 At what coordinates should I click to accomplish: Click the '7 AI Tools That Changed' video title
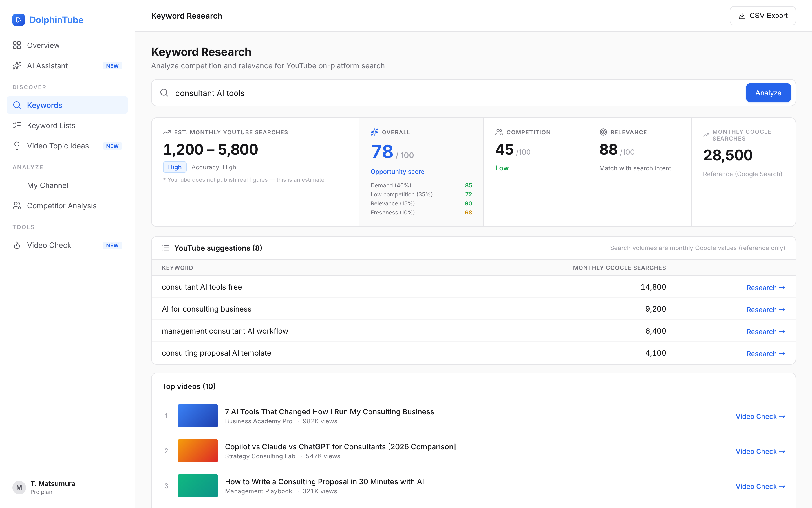click(329, 411)
